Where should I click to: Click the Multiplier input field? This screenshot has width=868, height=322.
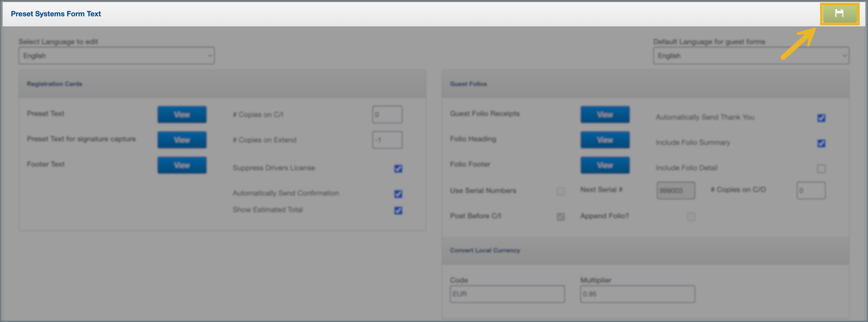[637, 294]
